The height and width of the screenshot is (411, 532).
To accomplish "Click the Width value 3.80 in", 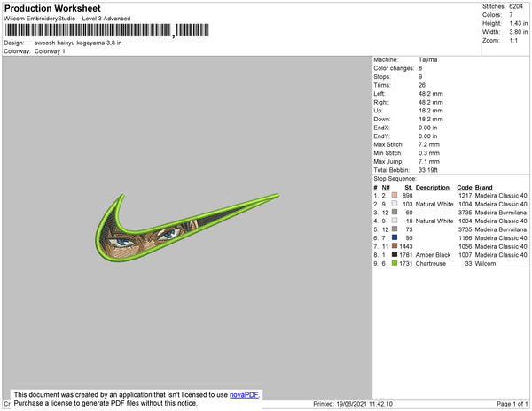I will pos(519,32).
